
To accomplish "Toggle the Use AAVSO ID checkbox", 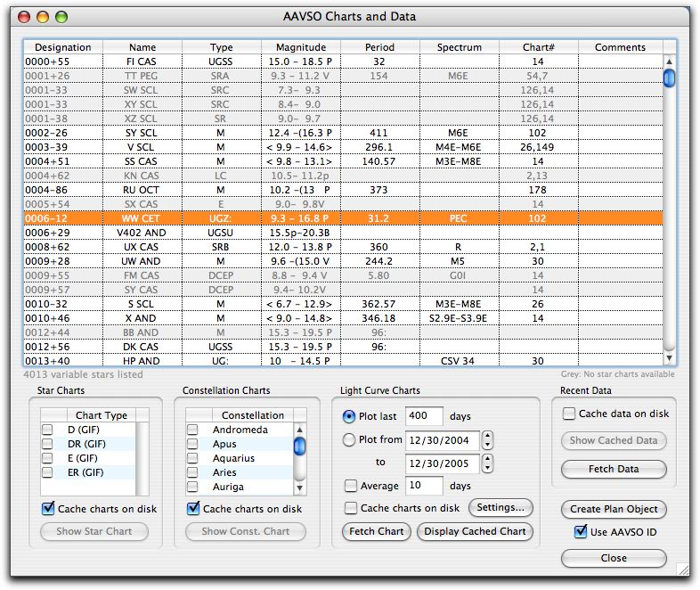I will 582,533.
